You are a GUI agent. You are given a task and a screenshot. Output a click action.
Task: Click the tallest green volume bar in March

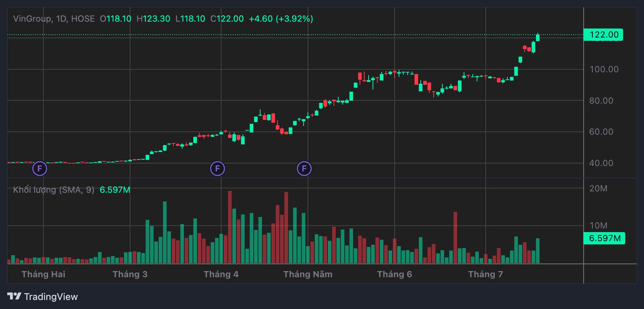(x=165, y=232)
